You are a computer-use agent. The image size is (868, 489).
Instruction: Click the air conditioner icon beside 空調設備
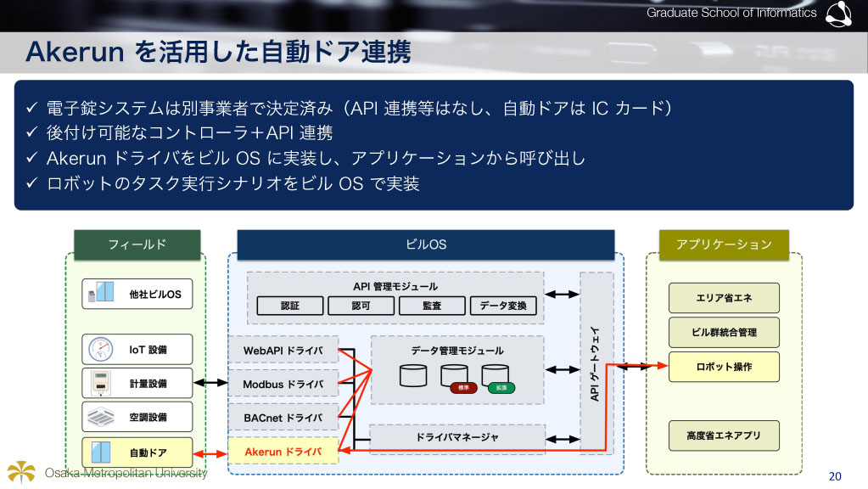coord(101,417)
